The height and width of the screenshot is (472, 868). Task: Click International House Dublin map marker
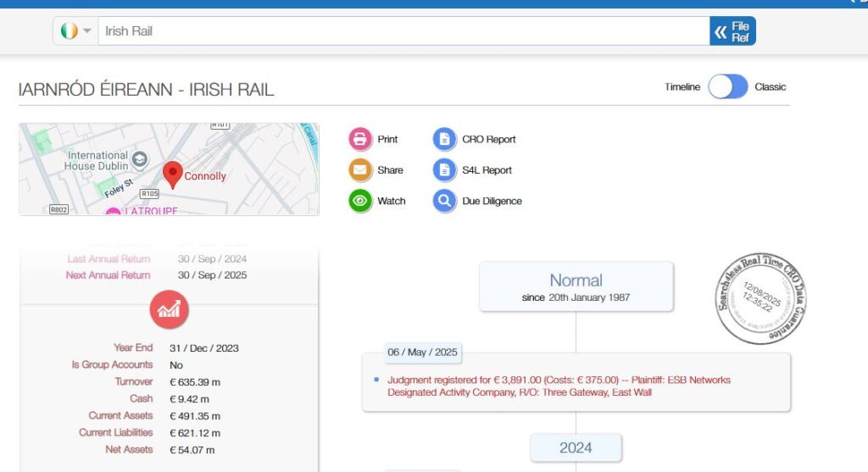pos(140,160)
